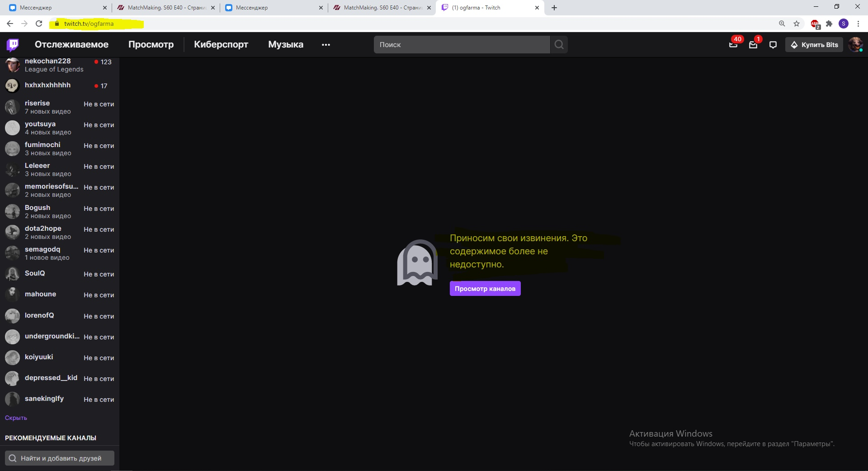
Task: Click the Просмотр каналов button
Action: (x=485, y=288)
